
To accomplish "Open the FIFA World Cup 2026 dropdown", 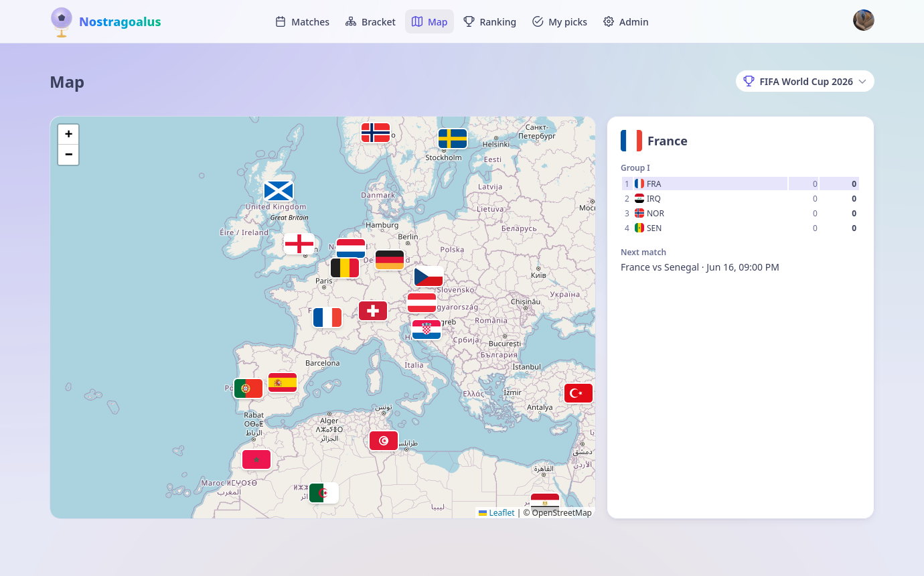I will (x=805, y=81).
